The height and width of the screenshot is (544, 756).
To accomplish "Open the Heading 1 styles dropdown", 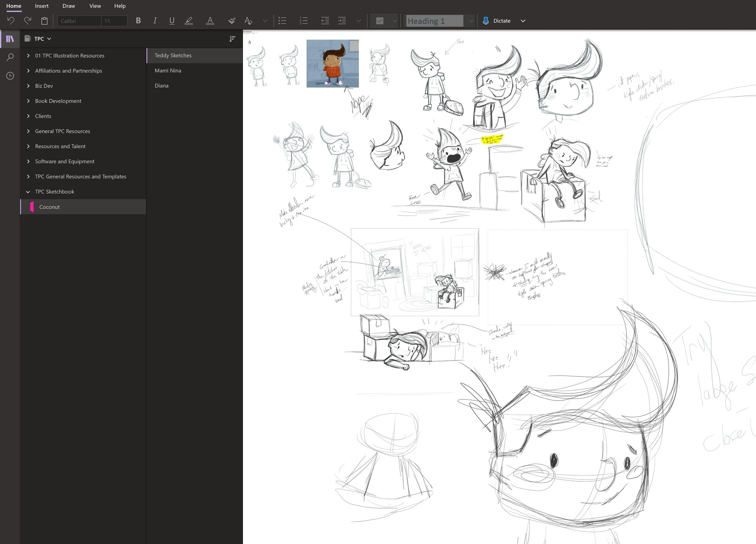I will click(471, 21).
